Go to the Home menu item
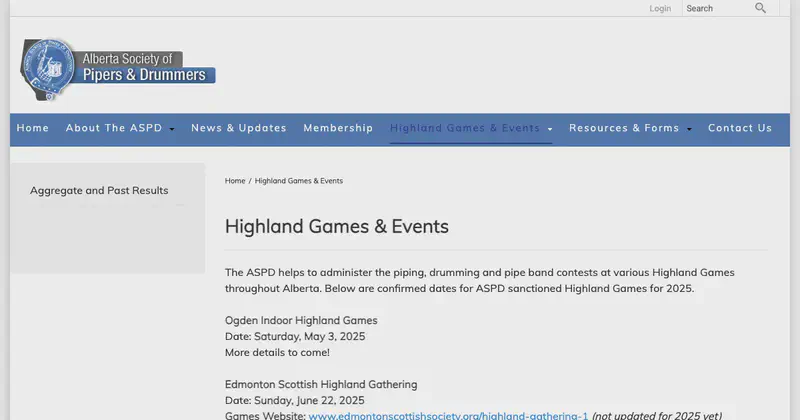 click(33, 128)
